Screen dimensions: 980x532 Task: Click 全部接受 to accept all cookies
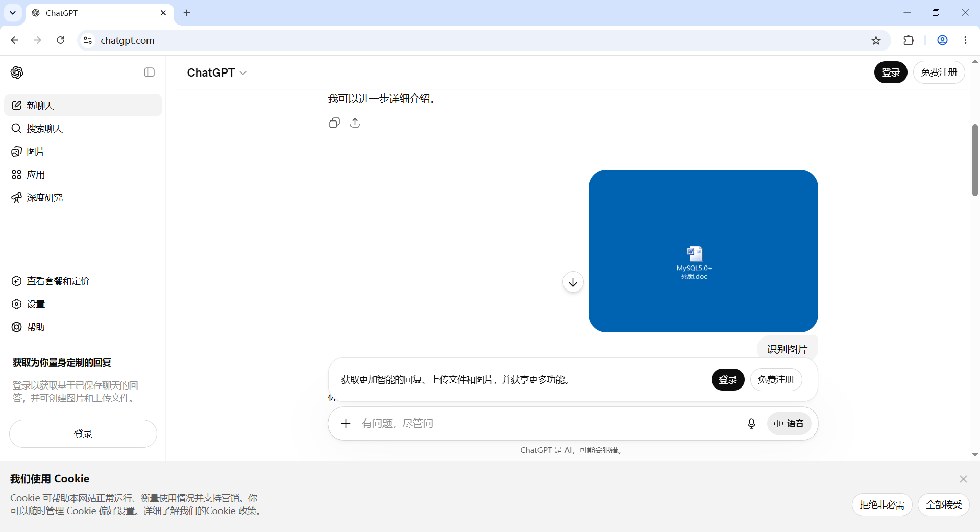pyautogui.click(x=944, y=504)
